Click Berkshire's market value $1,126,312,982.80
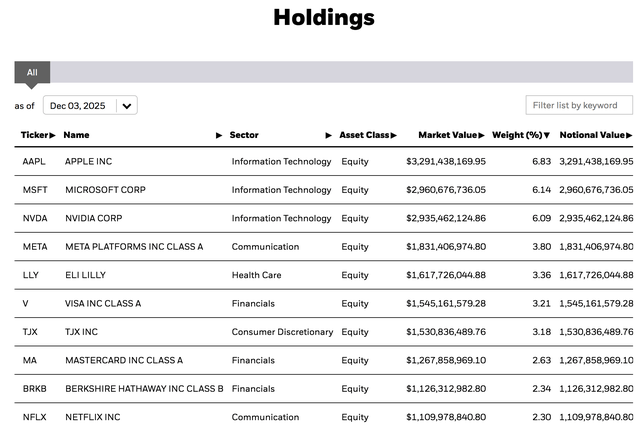 pyautogui.click(x=446, y=388)
